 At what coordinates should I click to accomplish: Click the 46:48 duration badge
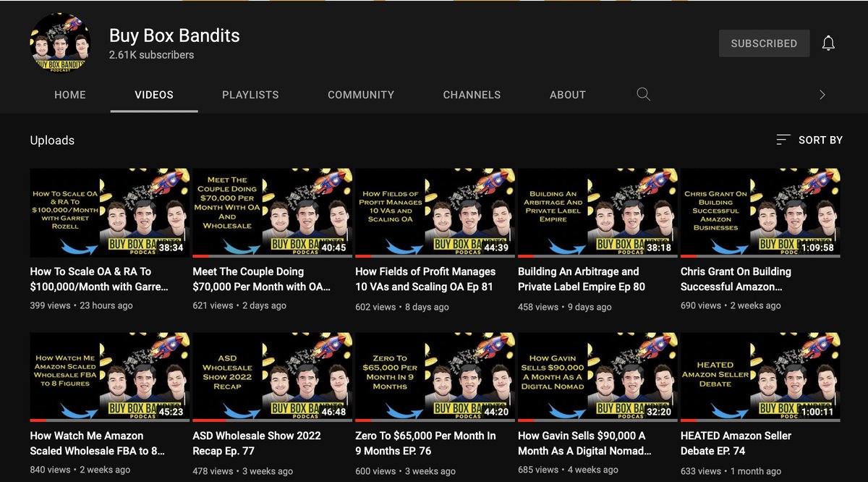pos(335,412)
